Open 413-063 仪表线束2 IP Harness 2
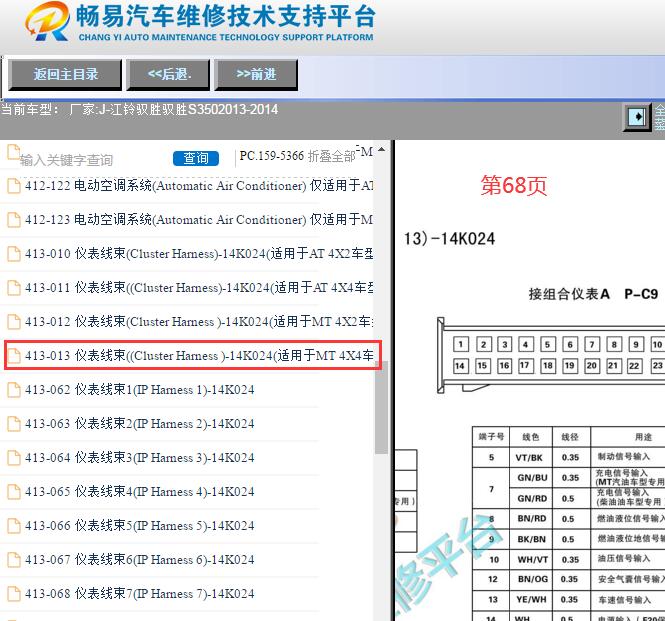Viewport: 665px width, 621px height. point(140,423)
